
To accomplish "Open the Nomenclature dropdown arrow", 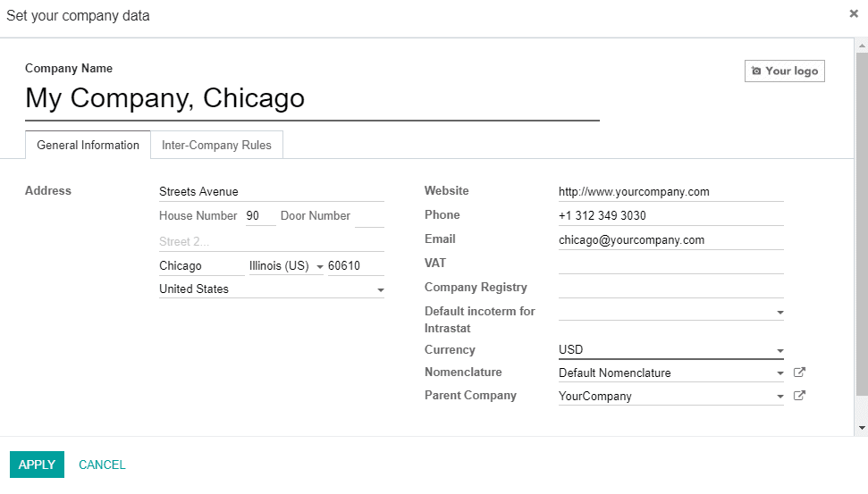I will [x=780, y=373].
